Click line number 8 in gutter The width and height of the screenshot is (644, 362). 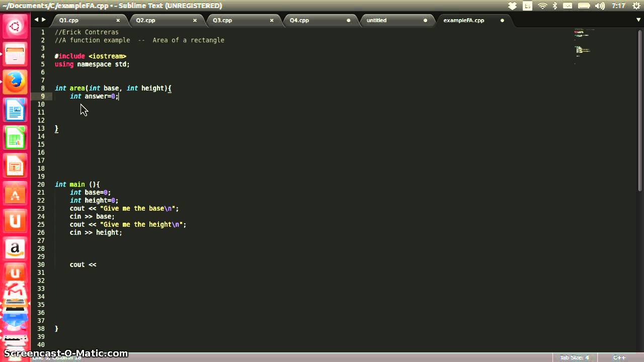tap(43, 88)
